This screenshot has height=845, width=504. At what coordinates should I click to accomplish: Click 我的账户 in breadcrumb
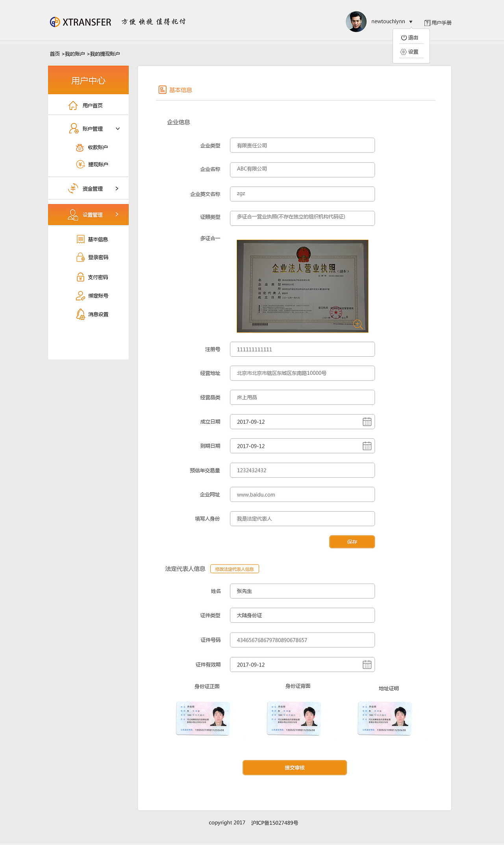click(75, 54)
